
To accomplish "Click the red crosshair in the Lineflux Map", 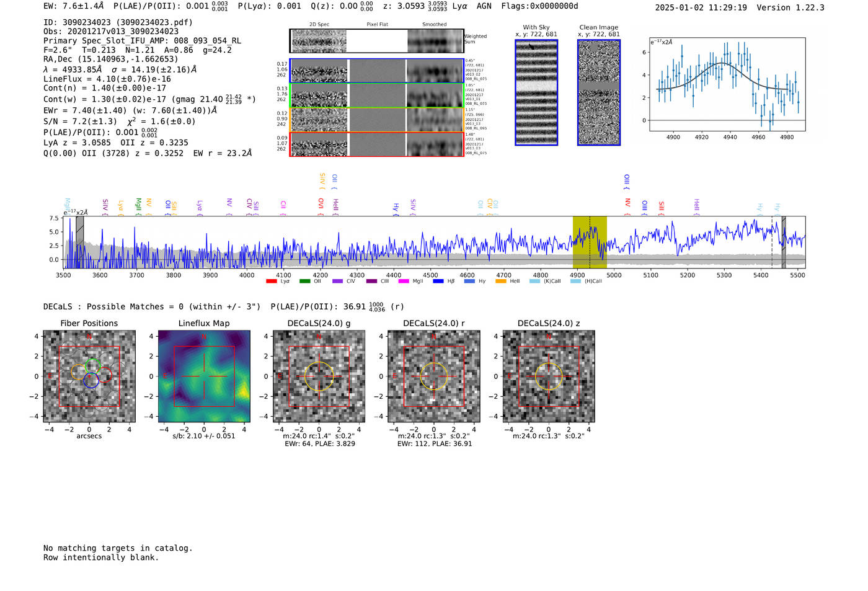I will [x=204, y=376].
